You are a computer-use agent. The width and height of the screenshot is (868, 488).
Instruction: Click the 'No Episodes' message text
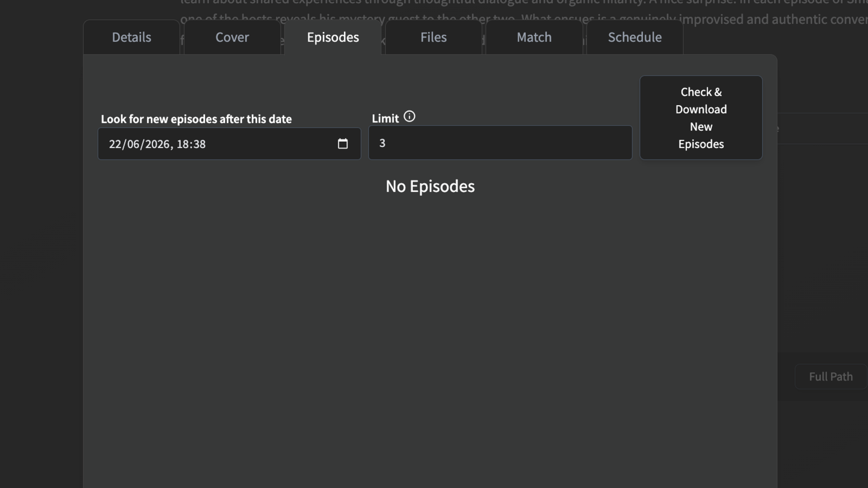point(430,186)
